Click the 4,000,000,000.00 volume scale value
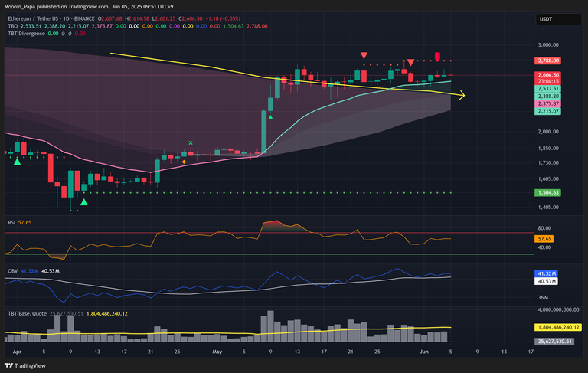The width and height of the screenshot is (588, 373). (558, 309)
